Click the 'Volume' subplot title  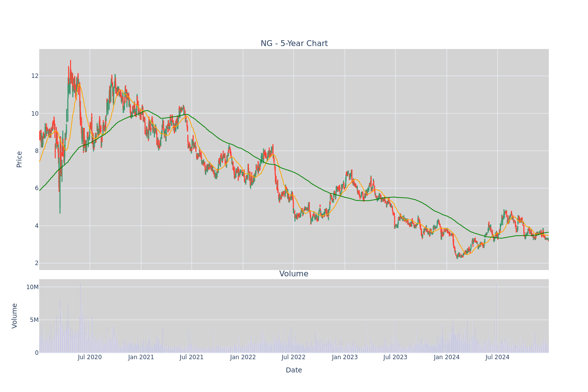pyautogui.click(x=294, y=274)
